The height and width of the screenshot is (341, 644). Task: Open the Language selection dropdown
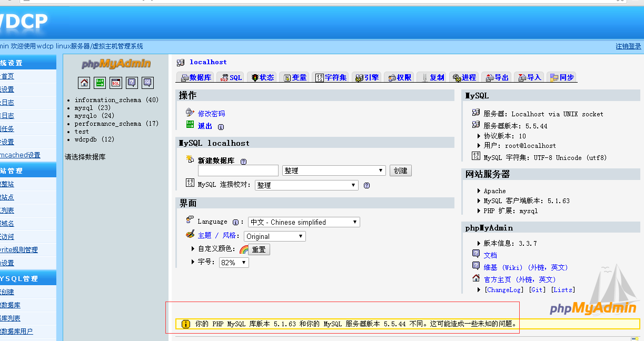[304, 222]
